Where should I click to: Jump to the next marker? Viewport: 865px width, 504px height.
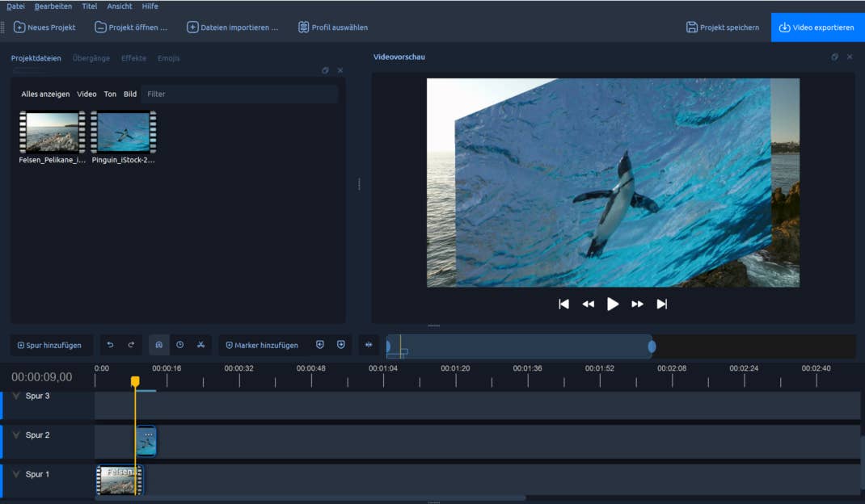point(340,344)
